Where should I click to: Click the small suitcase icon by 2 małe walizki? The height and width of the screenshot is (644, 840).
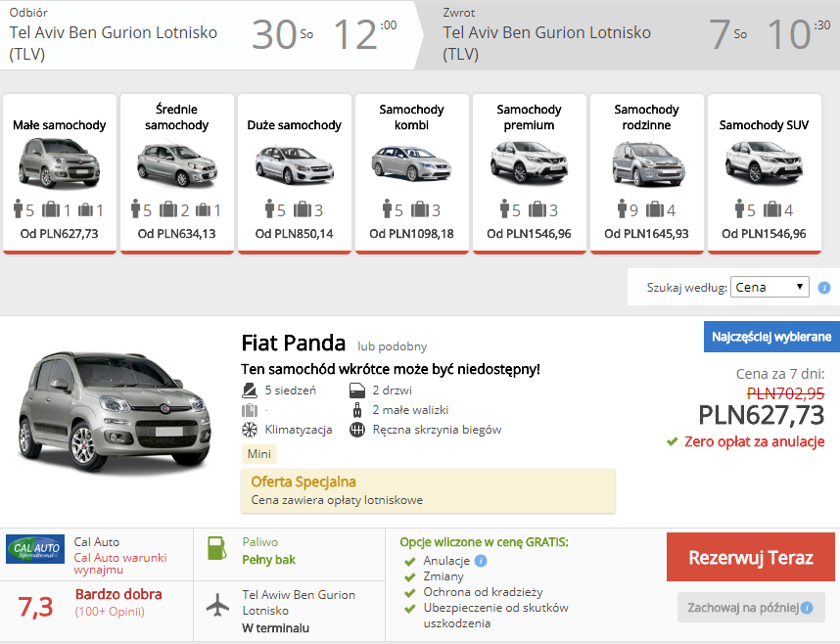357,410
